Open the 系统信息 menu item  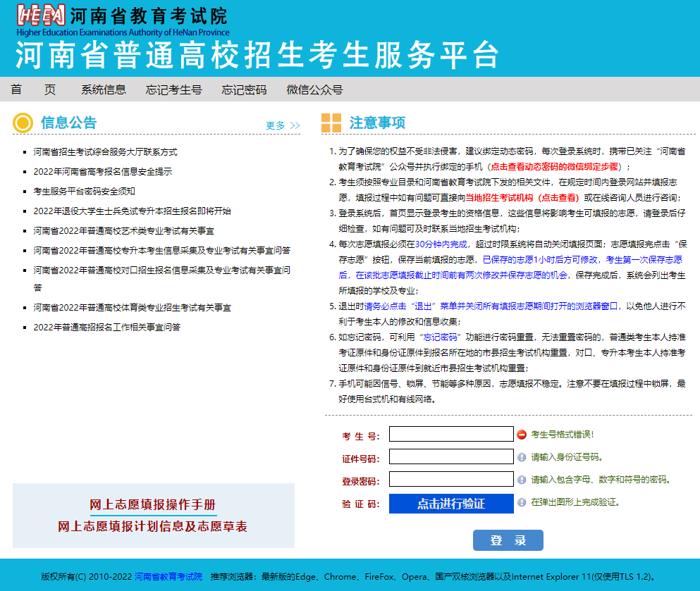(104, 89)
